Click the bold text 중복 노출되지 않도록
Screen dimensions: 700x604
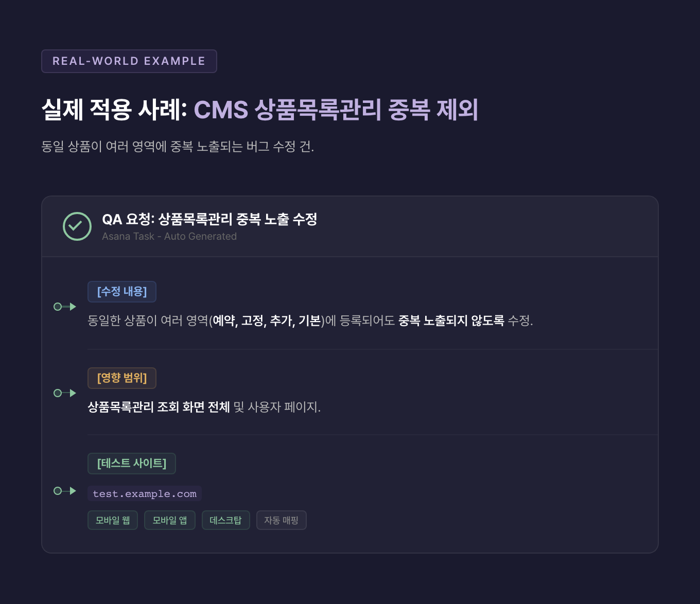451,321
